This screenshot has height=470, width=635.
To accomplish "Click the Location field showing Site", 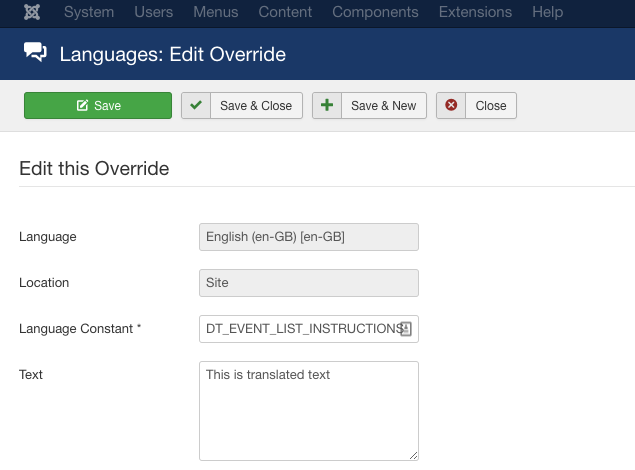I will coord(308,283).
